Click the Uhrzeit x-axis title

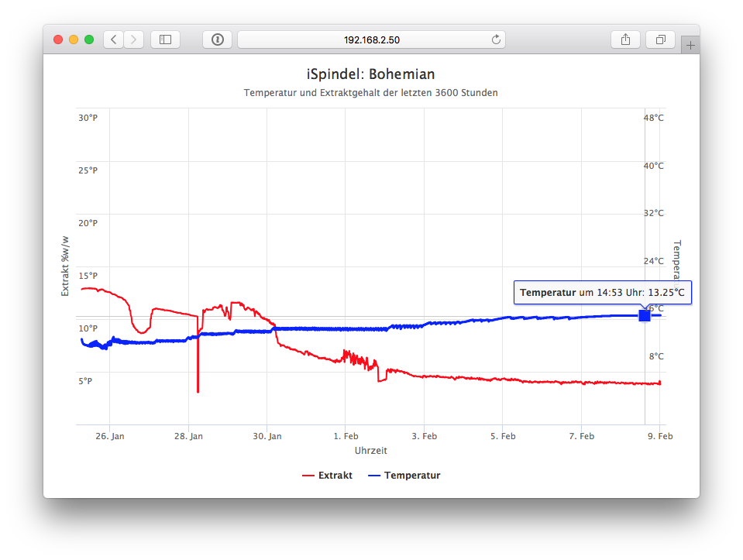point(370,451)
